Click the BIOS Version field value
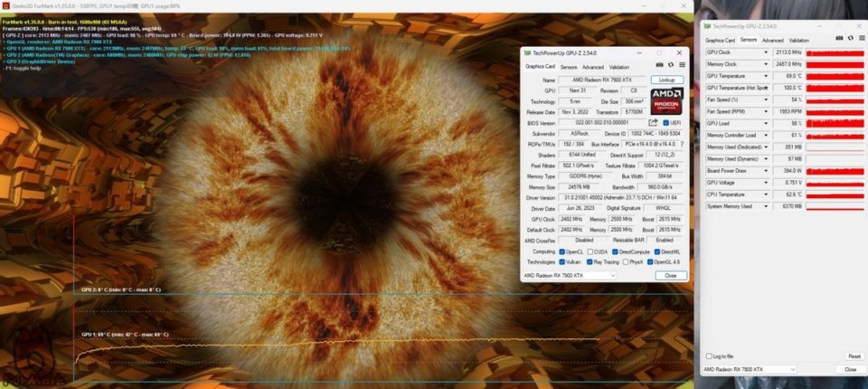The width and height of the screenshot is (868, 389). coord(602,122)
